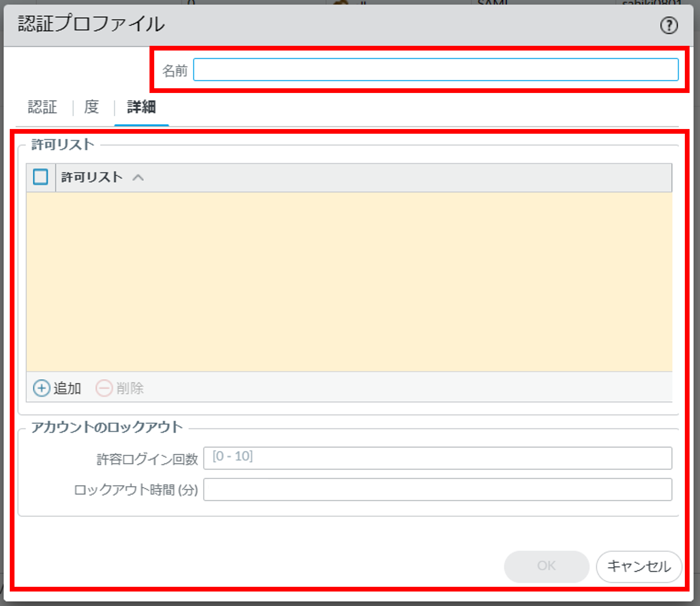Click the 名前 field label

pyautogui.click(x=175, y=71)
